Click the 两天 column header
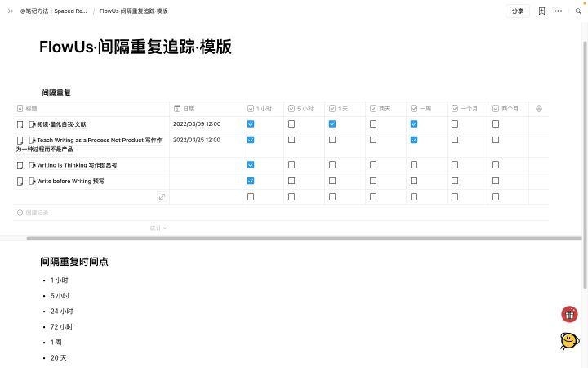Screen dimensions: 588x368 pyautogui.click(x=385, y=109)
